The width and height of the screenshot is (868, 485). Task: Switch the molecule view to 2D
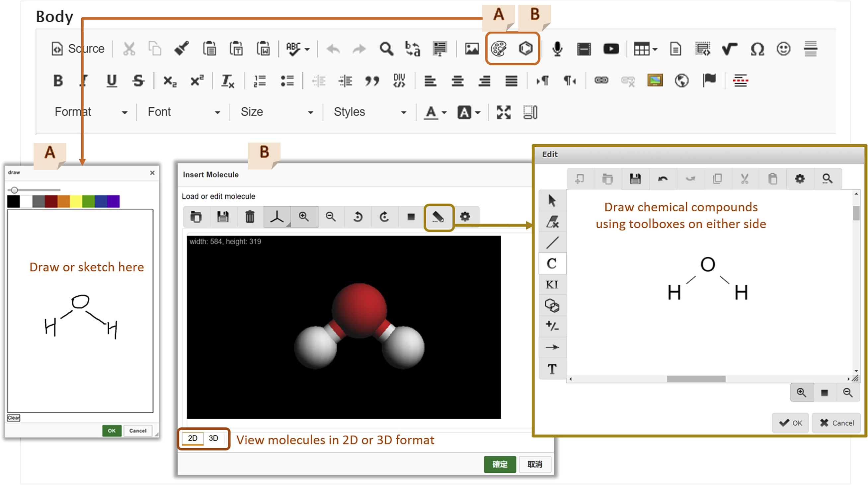coord(193,438)
